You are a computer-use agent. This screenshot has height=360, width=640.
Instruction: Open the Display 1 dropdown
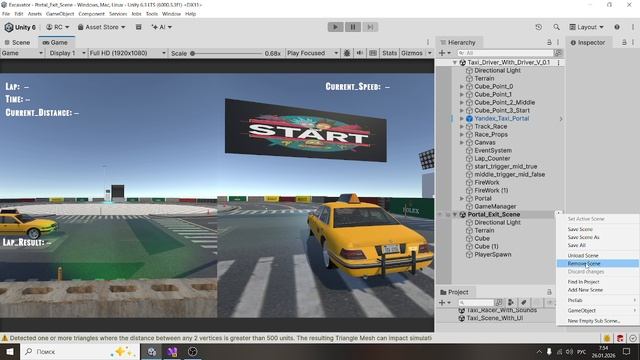[67, 53]
